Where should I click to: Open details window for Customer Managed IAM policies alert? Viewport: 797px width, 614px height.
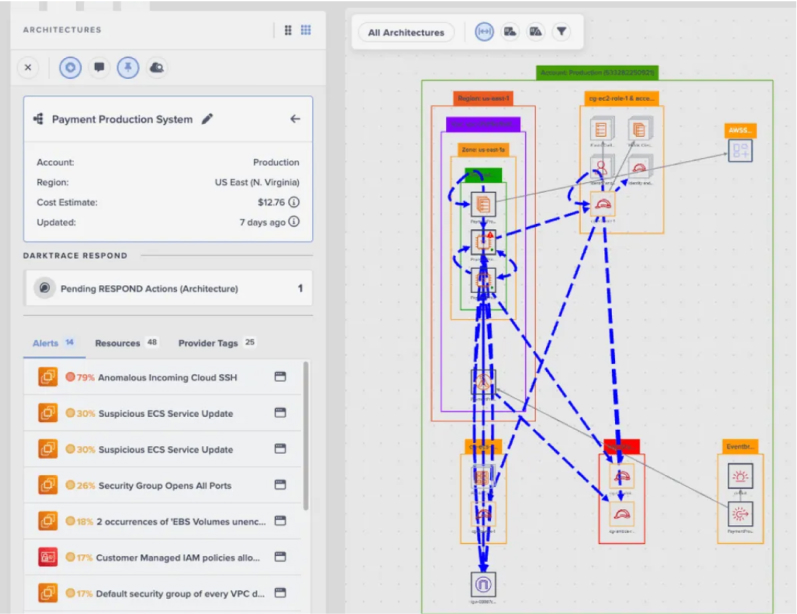280,557
